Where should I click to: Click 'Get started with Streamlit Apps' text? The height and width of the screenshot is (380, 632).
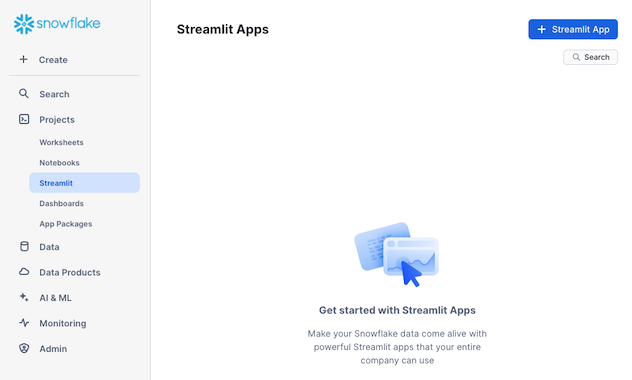coord(397,310)
